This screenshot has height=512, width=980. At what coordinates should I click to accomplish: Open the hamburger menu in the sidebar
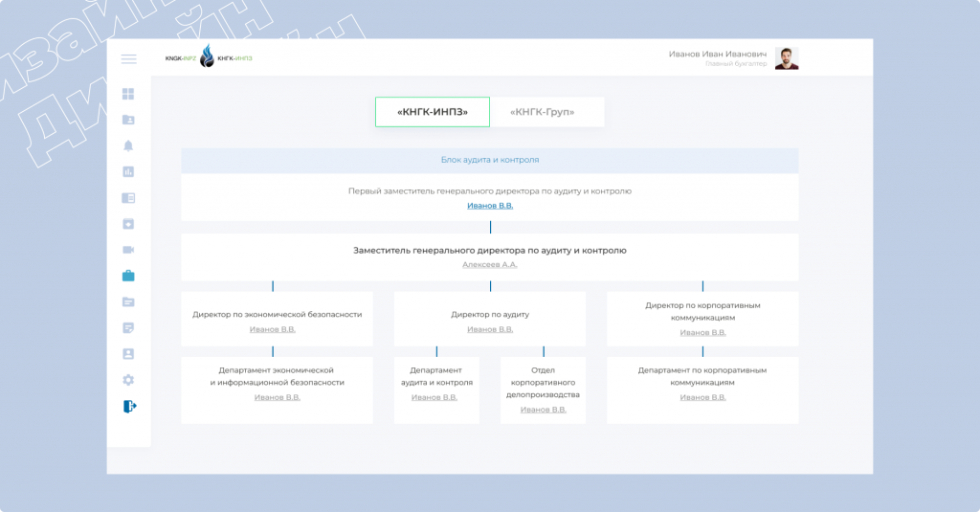point(128,59)
